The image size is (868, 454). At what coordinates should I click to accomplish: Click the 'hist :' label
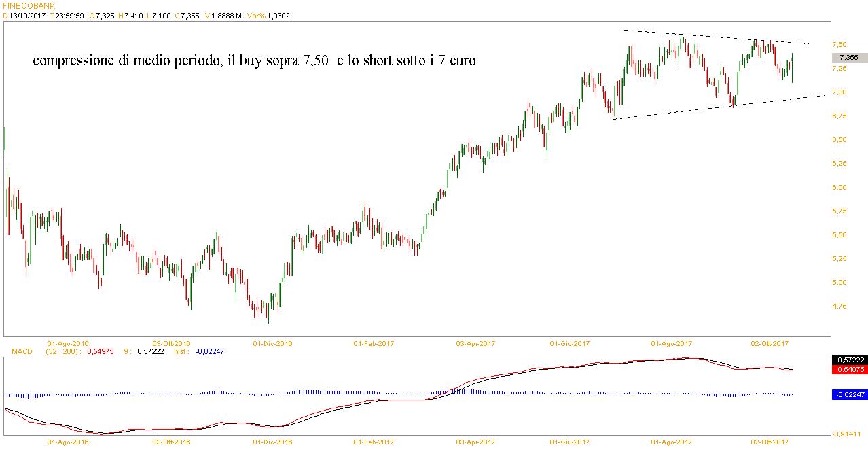(181, 351)
